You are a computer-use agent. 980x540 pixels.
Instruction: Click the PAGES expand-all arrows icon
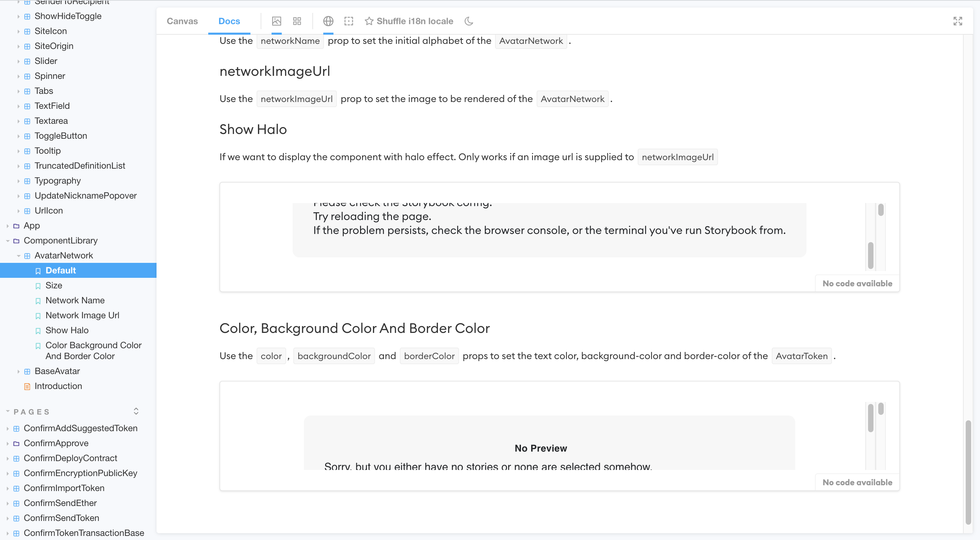coord(136,411)
